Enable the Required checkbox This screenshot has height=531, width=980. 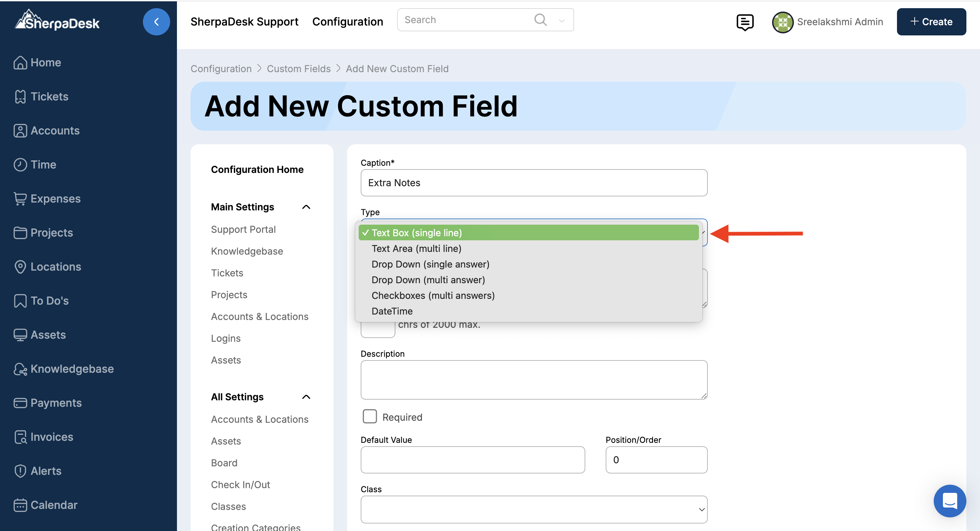(370, 416)
